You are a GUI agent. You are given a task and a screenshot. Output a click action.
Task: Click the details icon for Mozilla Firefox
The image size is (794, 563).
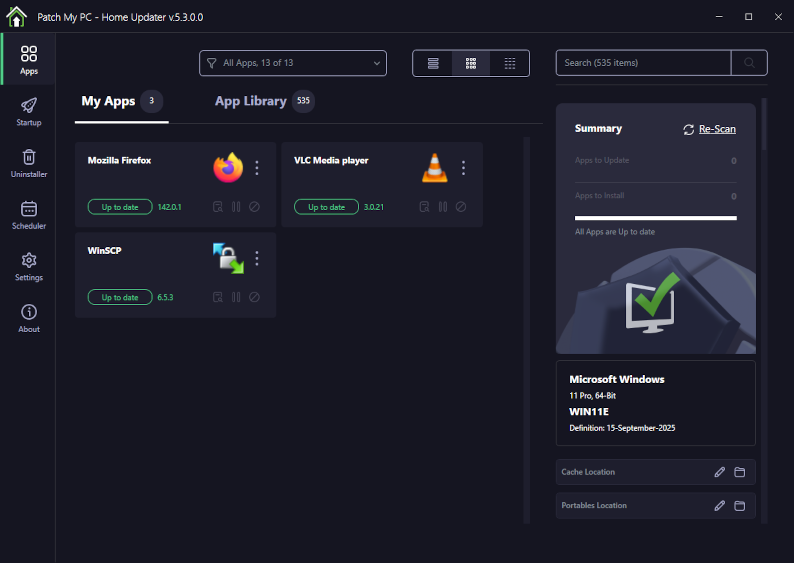(218, 207)
